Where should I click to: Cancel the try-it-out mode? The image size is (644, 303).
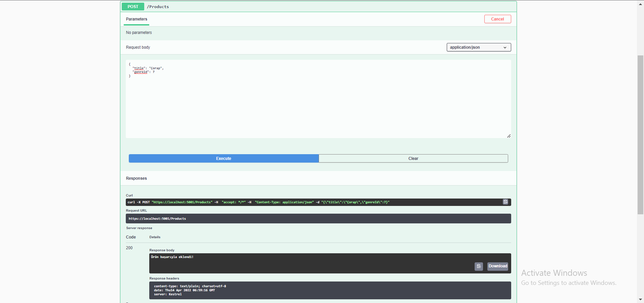(x=497, y=19)
